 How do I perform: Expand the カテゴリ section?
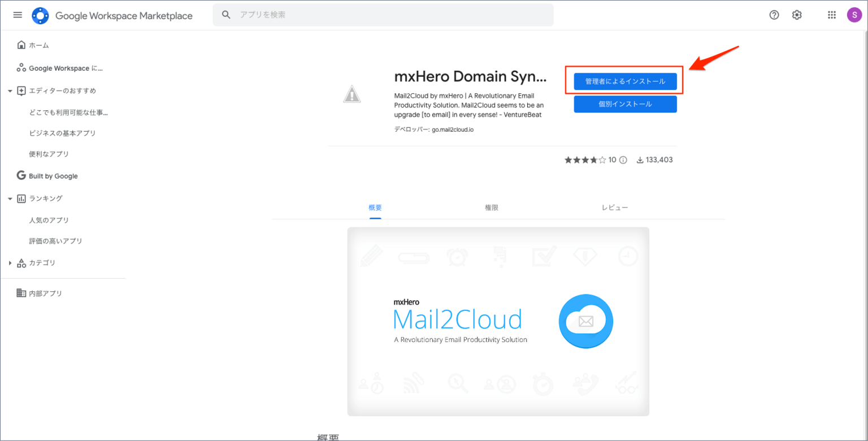pyautogui.click(x=9, y=262)
